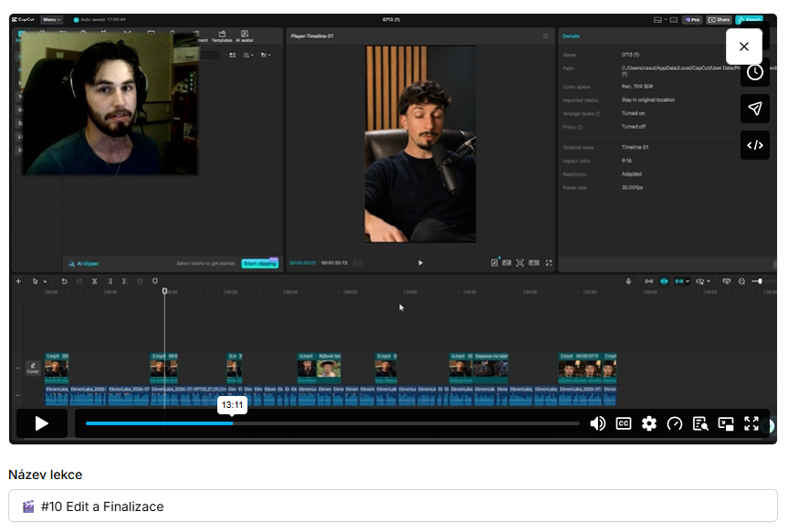
Task: Click the timeline zoom-out icon
Action: tap(741, 281)
